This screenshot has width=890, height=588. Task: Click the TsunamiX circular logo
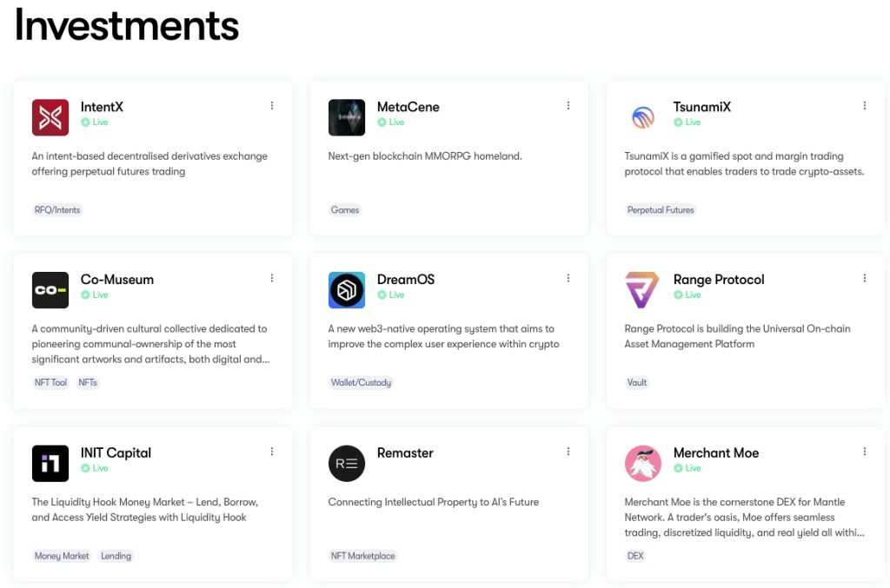click(x=643, y=117)
